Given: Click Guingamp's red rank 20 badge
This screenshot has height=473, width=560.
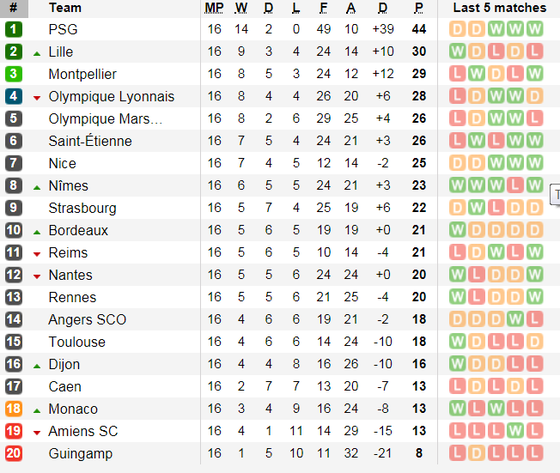Looking at the screenshot, I should [14, 453].
